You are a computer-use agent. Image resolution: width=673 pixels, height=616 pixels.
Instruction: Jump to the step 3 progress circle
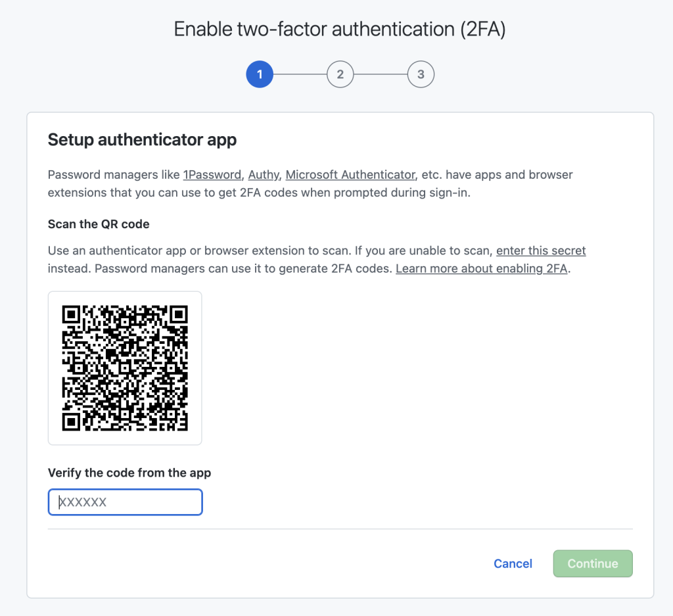point(421,74)
